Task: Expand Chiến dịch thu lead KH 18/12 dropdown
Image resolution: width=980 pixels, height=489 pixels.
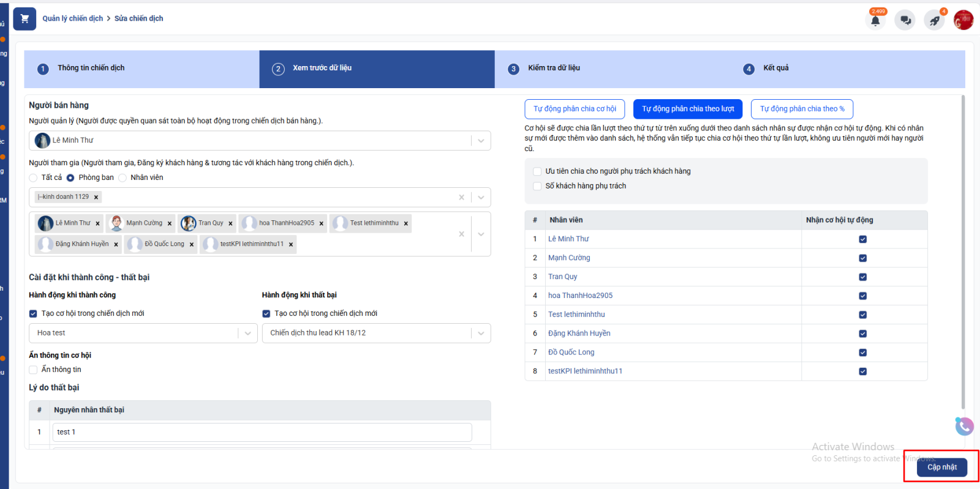Action: [x=481, y=334]
